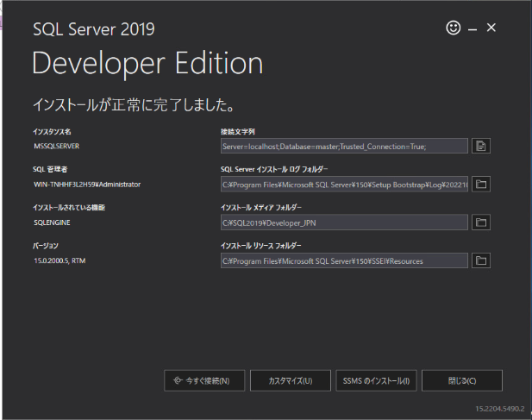Click the connection string field Server=localhost
This screenshot has height=420, width=532.
click(x=344, y=146)
